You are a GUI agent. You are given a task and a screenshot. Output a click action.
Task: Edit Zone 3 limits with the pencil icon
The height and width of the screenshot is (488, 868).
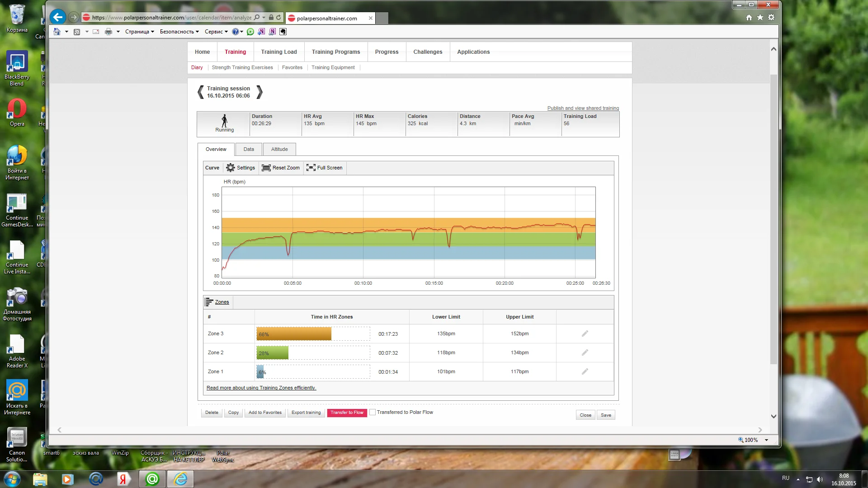585,333
